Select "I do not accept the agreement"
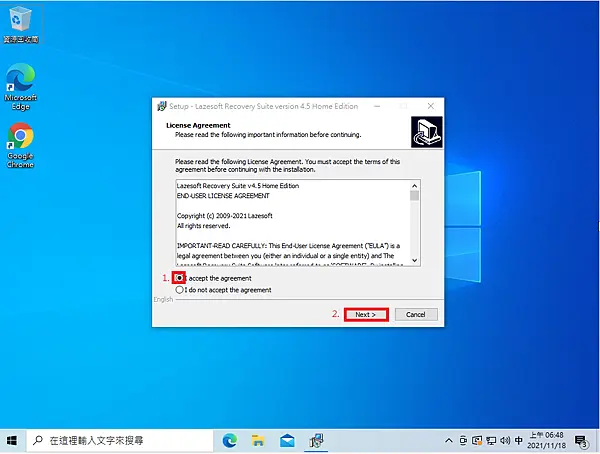The image size is (600, 454). click(179, 290)
